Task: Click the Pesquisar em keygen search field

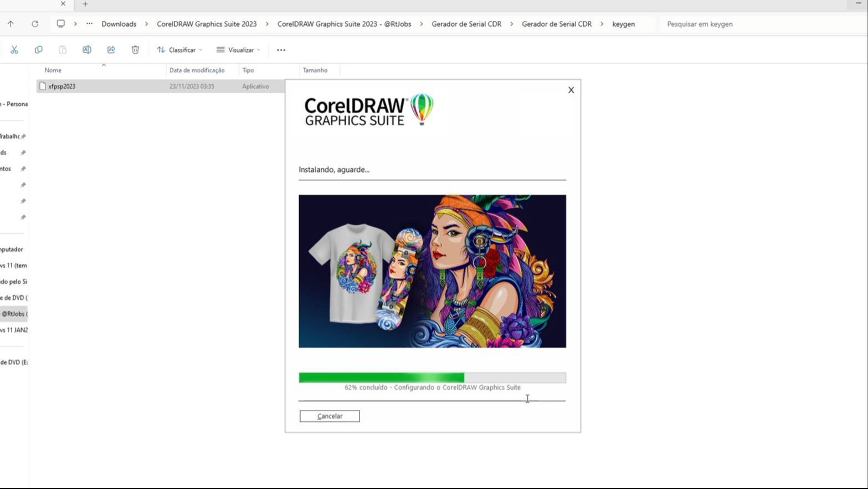Action: point(762,24)
